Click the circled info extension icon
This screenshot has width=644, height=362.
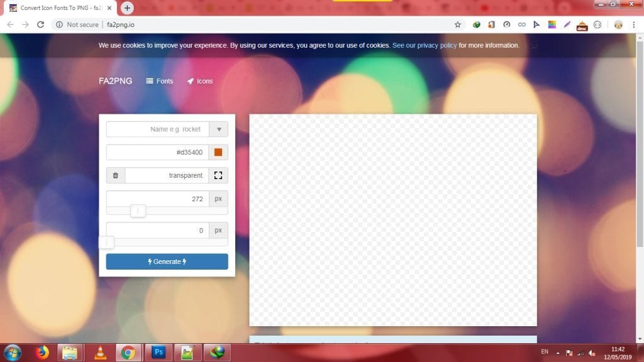597,25
